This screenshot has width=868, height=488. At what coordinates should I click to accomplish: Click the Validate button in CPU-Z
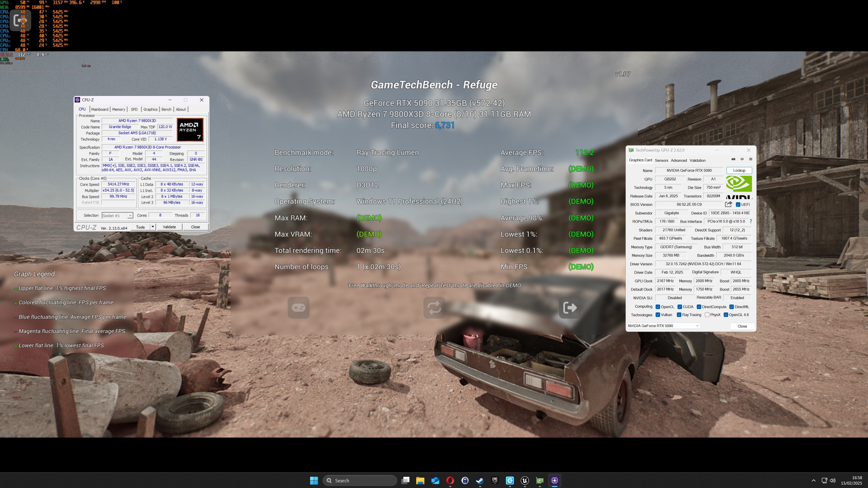169,227
